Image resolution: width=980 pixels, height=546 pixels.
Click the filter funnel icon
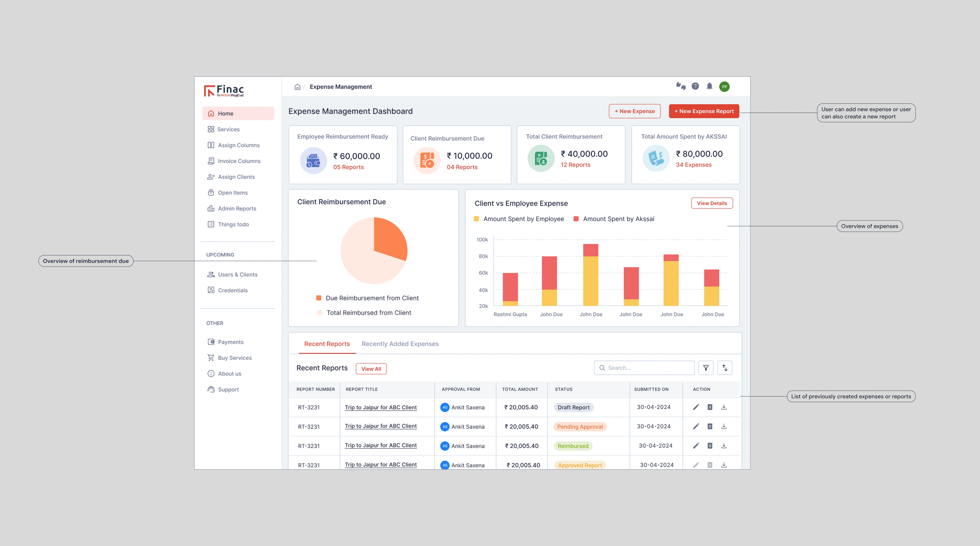[x=706, y=368]
